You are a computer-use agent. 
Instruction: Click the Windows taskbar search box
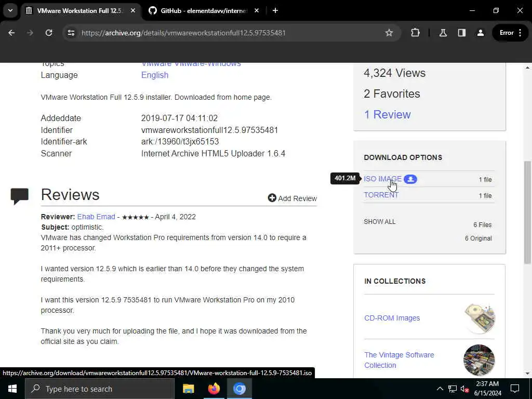[x=100, y=389]
